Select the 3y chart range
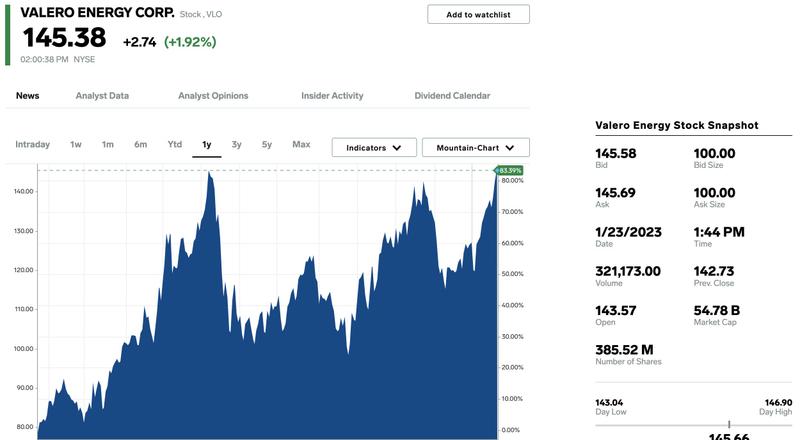This screenshot has width=800, height=440. coord(236,144)
